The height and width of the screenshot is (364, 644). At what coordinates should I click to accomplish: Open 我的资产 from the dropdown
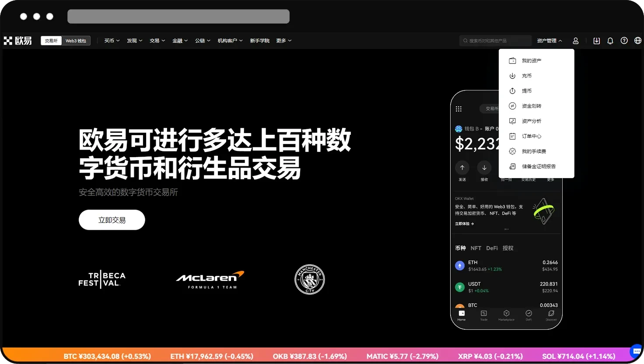(x=532, y=60)
